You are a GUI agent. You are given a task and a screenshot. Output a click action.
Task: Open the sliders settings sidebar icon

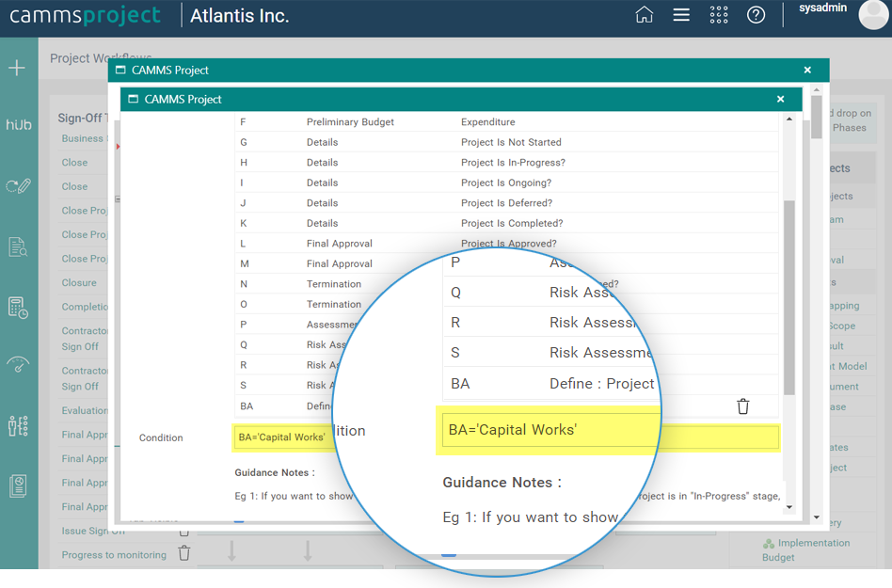18,425
